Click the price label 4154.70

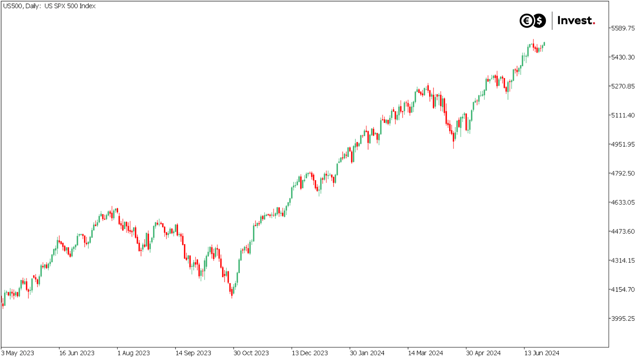pos(623,290)
